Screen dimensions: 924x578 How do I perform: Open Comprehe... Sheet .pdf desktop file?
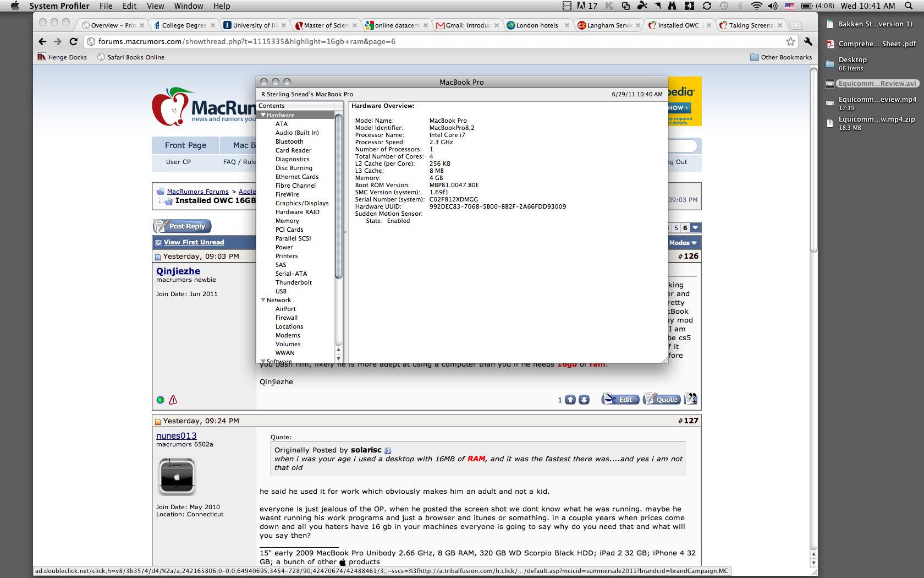[x=877, y=44]
